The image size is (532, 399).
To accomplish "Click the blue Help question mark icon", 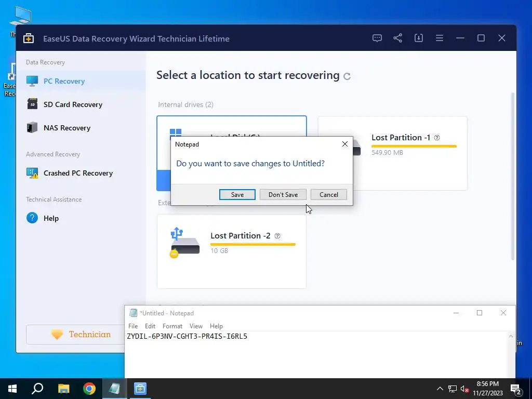I will [x=32, y=218].
